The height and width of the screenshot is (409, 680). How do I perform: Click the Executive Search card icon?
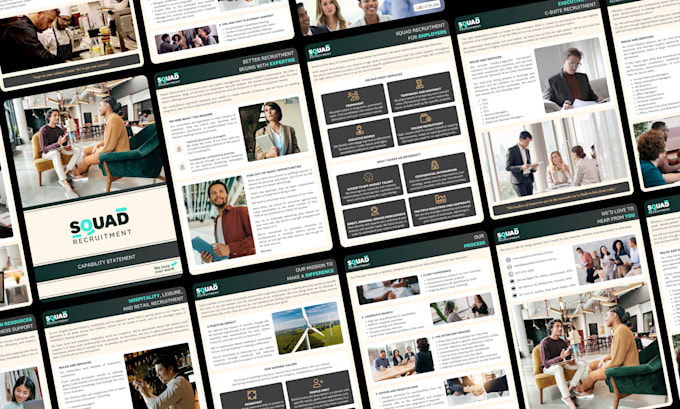click(x=360, y=130)
